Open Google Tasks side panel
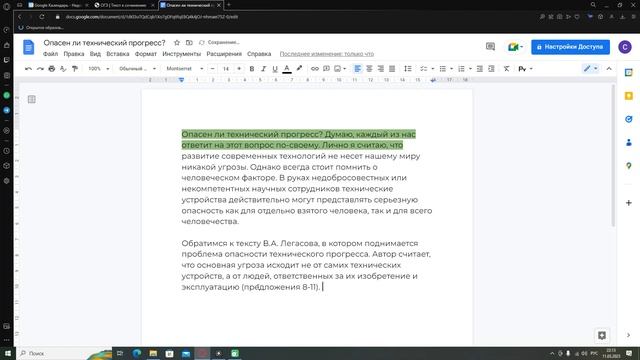Image resolution: width=640 pixels, height=360 pixels. coord(629,119)
